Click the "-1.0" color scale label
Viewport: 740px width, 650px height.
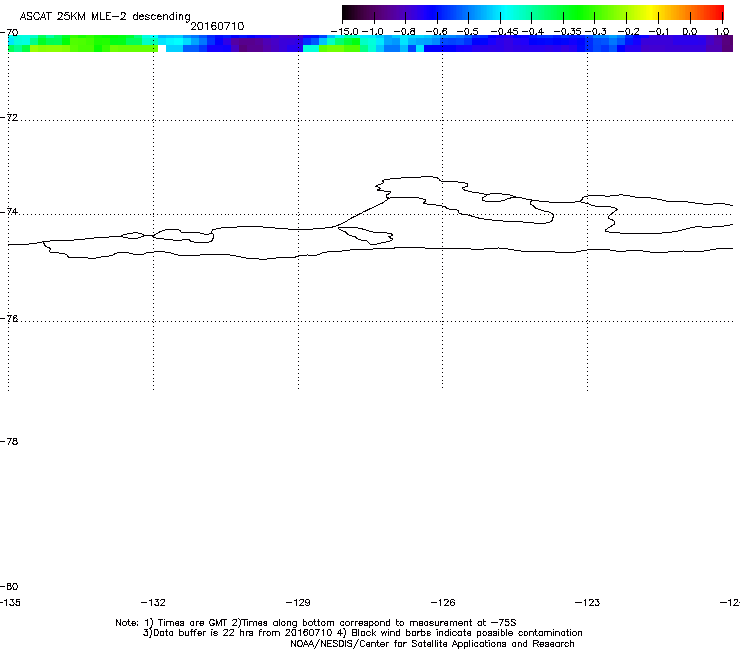(372, 32)
